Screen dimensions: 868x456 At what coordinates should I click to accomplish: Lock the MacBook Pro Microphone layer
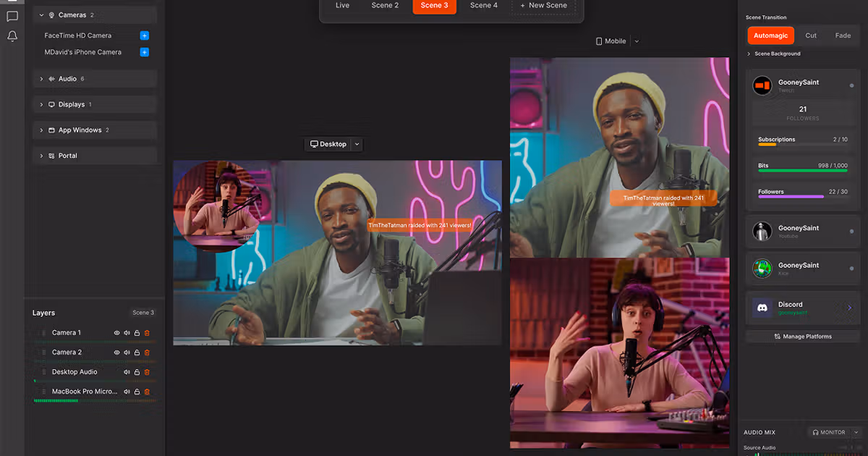[137, 392]
